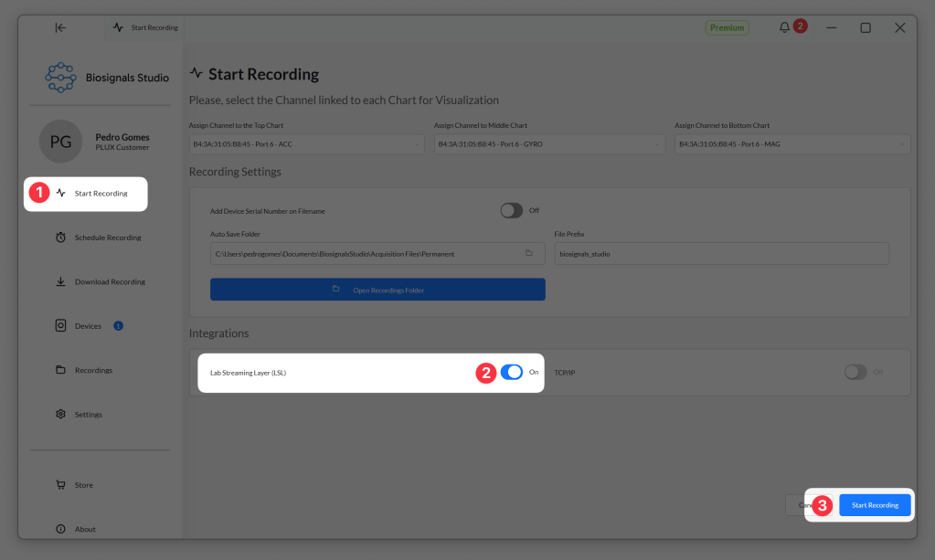
Task: Click the Devices icon in sidebar
Action: (61, 325)
